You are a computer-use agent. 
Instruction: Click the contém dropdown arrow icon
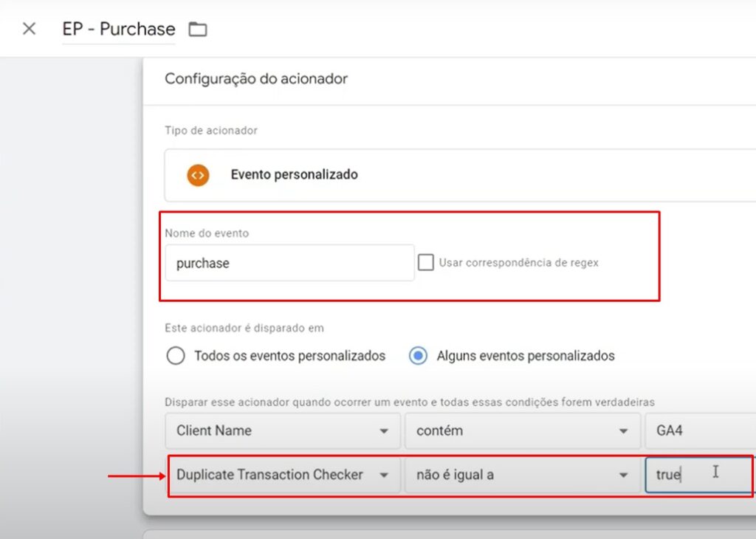point(623,431)
